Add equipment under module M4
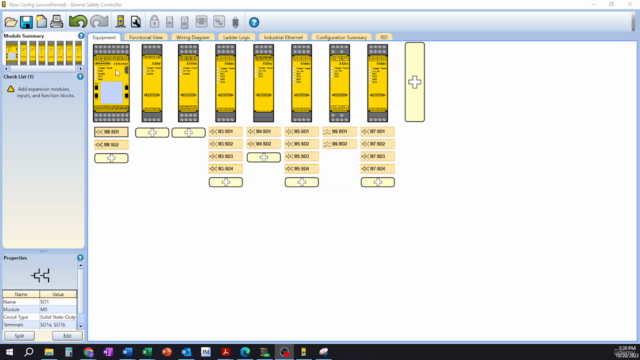The height and width of the screenshot is (360, 640). (x=264, y=157)
